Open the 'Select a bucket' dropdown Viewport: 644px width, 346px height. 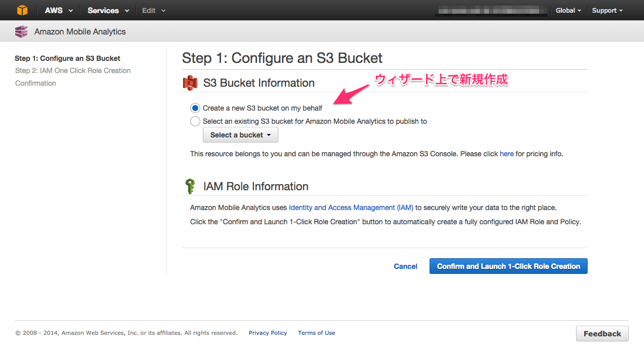click(240, 135)
